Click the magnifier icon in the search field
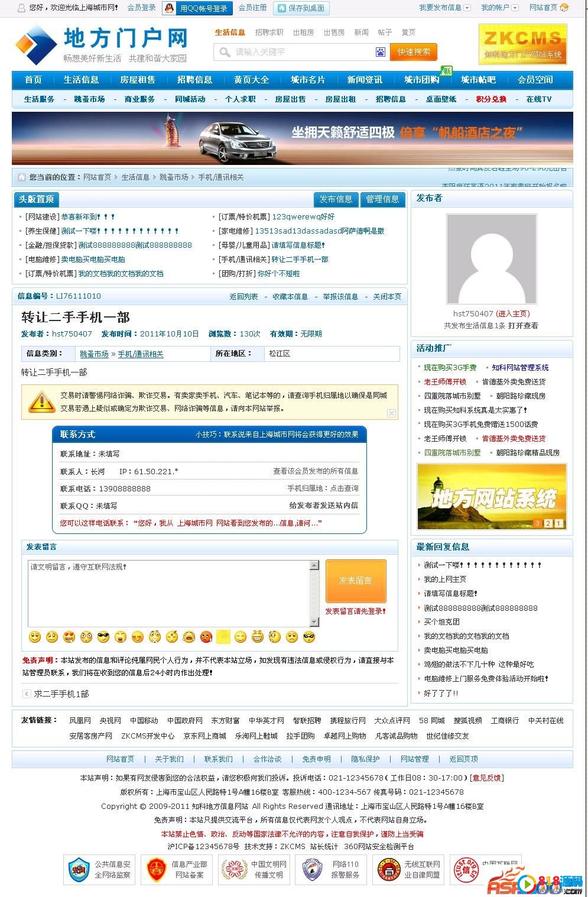This screenshot has height=897, width=588. [225, 52]
